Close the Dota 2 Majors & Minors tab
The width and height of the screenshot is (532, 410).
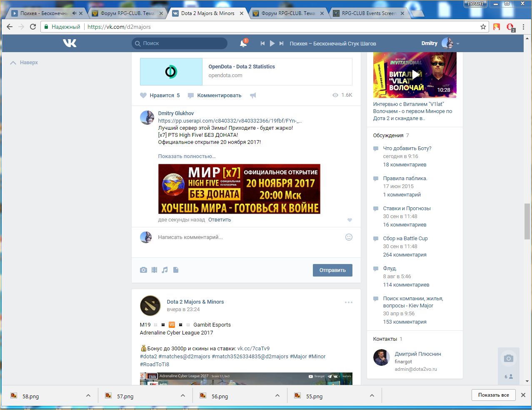[242, 13]
